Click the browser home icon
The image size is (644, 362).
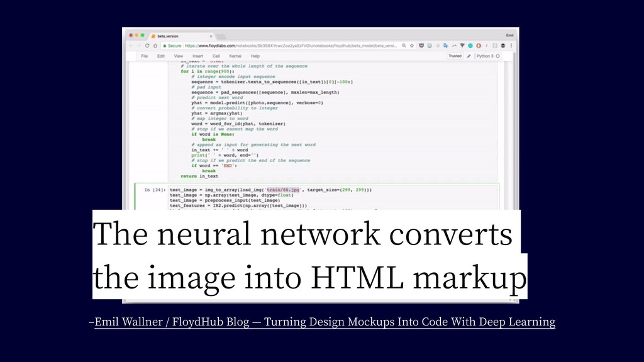155,46
